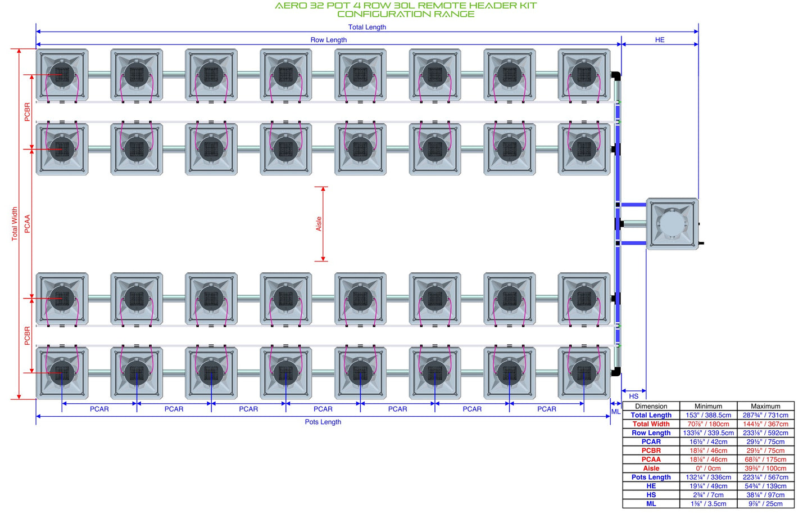This screenshot has width=812, height=527.
Task: Click the 2¾" / 7cm HS minimum value
Action: [708, 495]
